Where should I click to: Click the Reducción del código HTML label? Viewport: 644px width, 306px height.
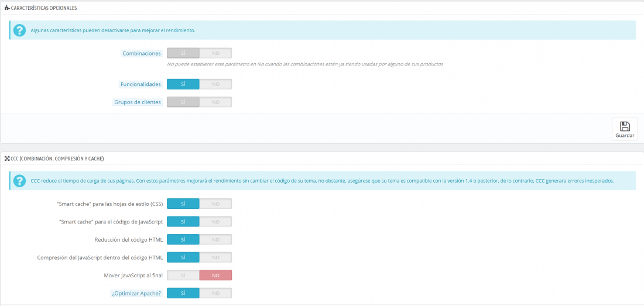click(x=129, y=239)
